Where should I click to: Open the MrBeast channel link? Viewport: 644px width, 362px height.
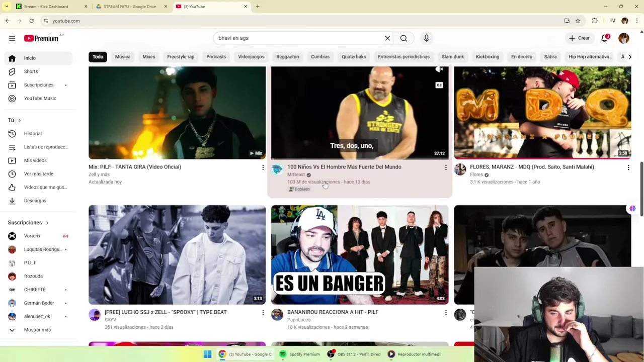pyautogui.click(x=296, y=174)
